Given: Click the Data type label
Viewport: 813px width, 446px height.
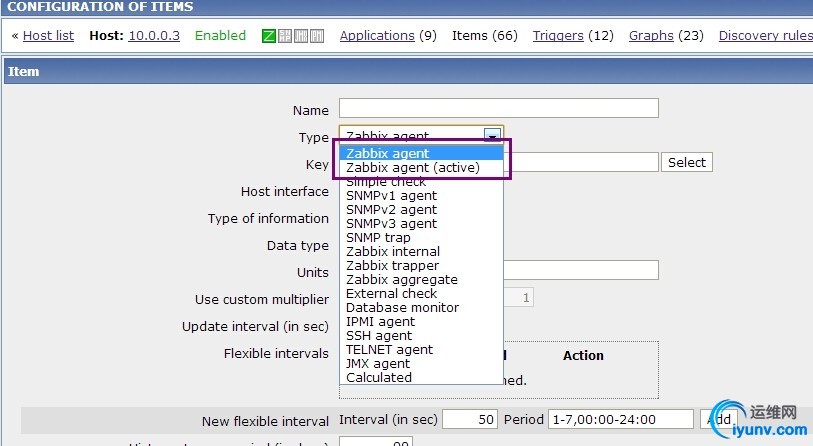Looking at the screenshot, I should [298, 246].
